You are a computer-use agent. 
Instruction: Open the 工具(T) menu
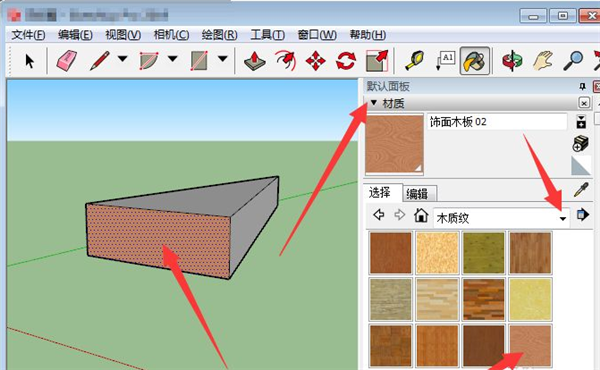click(x=267, y=35)
